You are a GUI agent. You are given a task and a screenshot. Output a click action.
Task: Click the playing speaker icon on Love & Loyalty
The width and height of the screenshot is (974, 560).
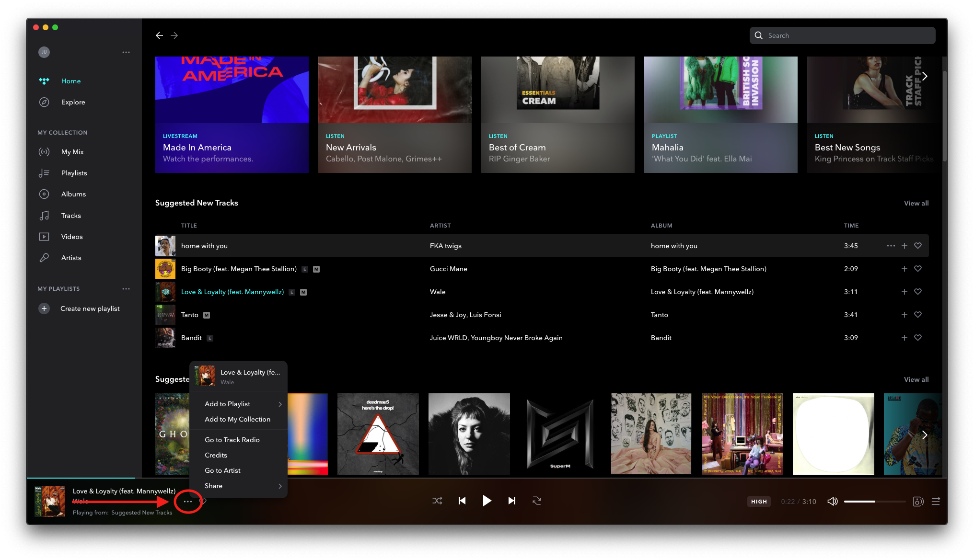tap(165, 292)
